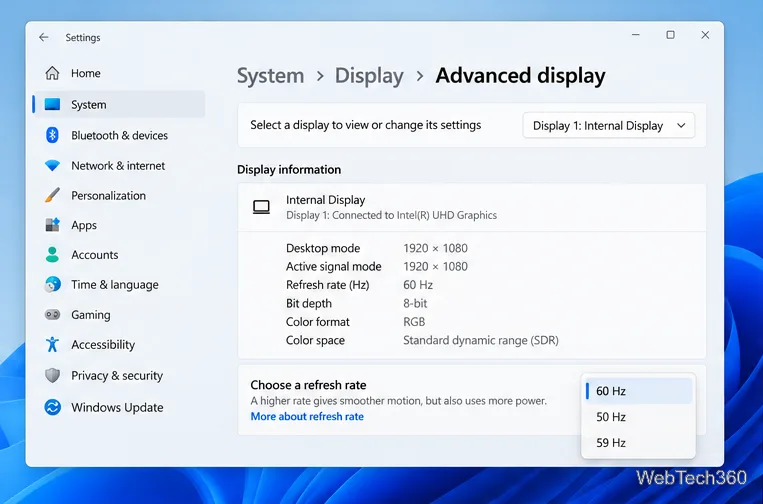Click the Display information heading
This screenshot has width=763, height=504.
tap(289, 169)
